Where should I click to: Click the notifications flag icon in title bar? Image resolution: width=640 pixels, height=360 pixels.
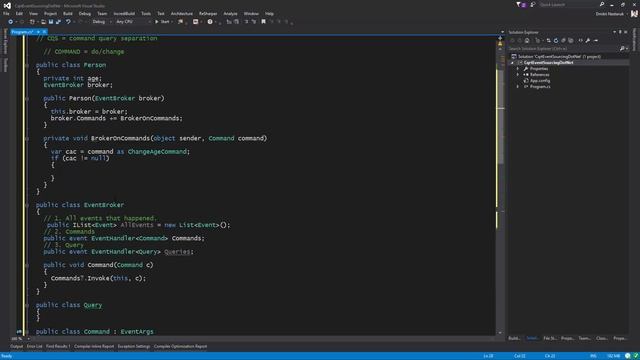[x=519, y=4]
